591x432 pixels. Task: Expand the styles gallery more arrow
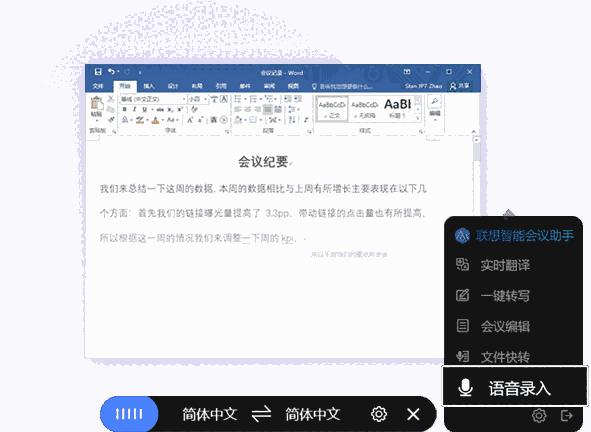(418, 118)
